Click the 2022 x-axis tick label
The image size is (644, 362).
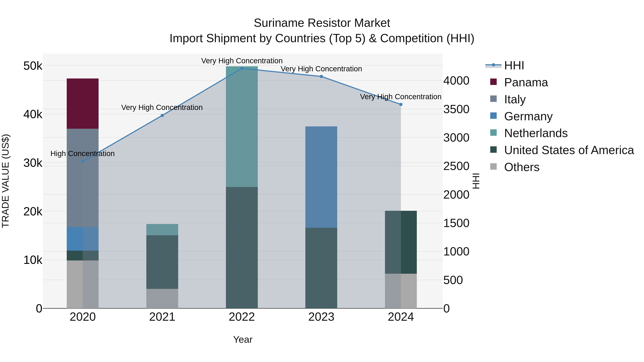coord(242,317)
